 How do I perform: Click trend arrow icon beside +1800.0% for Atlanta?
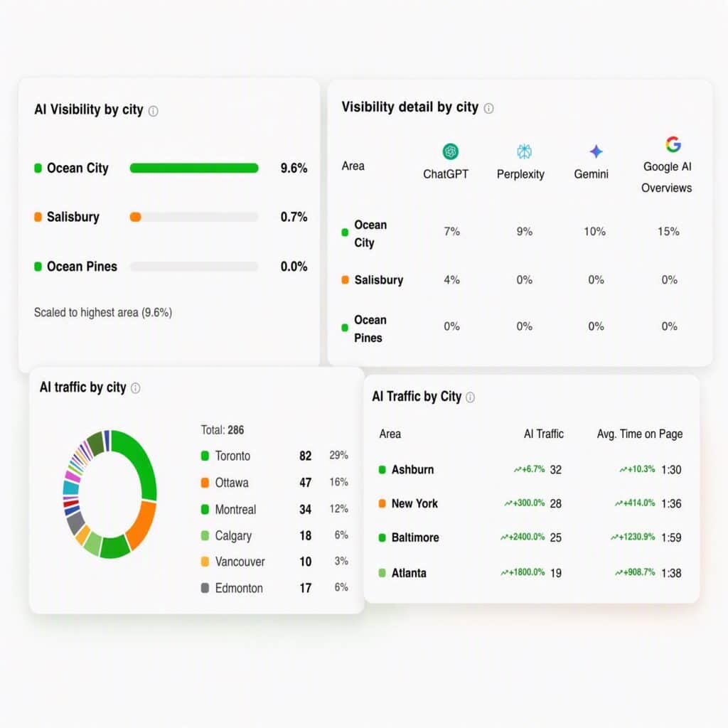point(504,573)
